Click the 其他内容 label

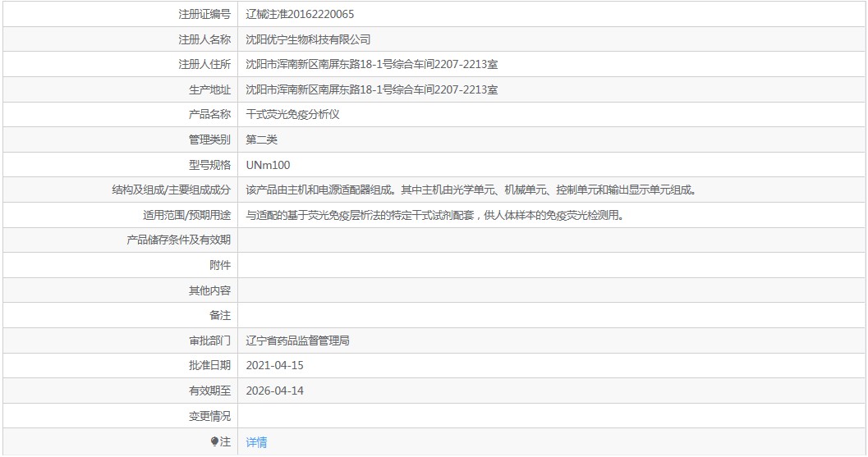pyautogui.click(x=209, y=290)
